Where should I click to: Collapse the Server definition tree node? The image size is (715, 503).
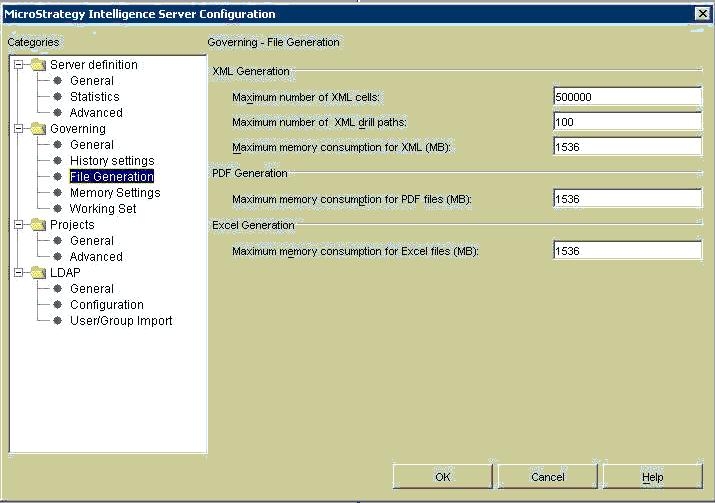18,65
